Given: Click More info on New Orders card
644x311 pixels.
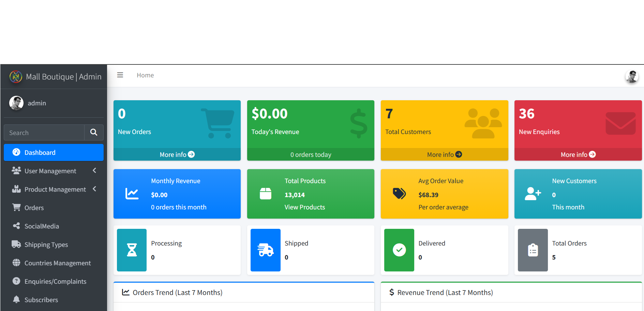Looking at the screenshot, I should (177, 154).
